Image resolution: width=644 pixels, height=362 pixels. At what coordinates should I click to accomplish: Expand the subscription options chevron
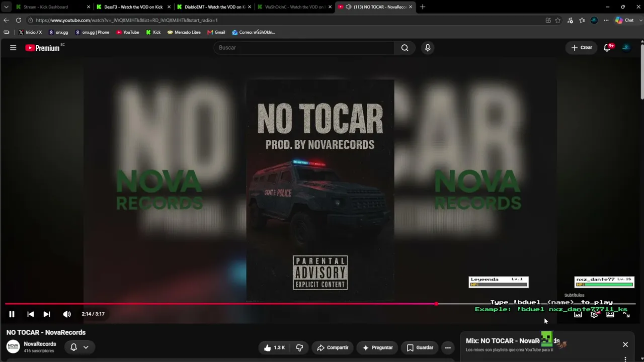click(86, 347)
